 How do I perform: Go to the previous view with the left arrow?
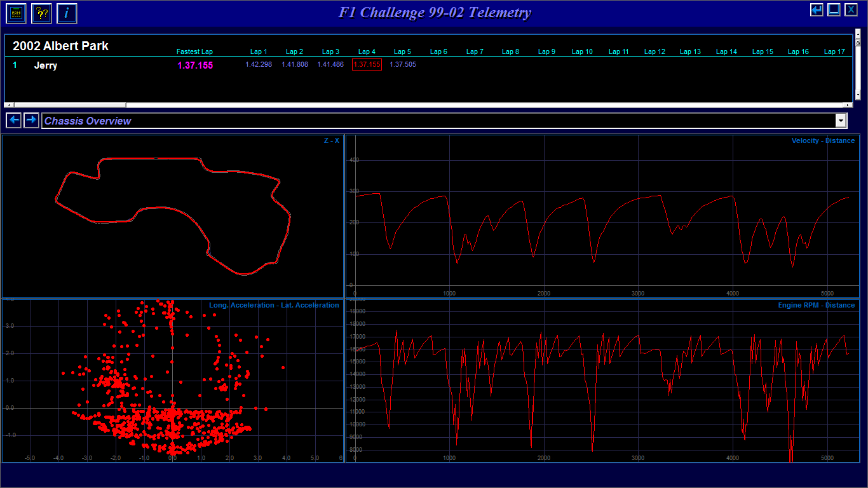click(14, 120)
